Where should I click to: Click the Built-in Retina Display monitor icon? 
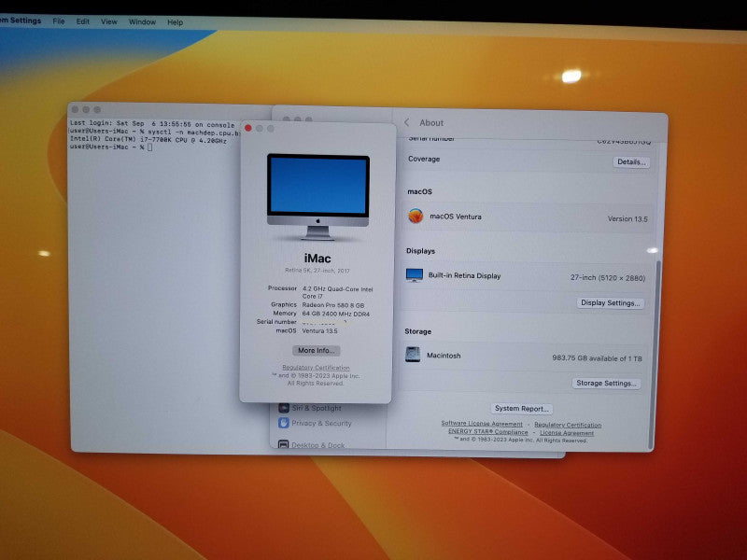click(x=414, y=274)
